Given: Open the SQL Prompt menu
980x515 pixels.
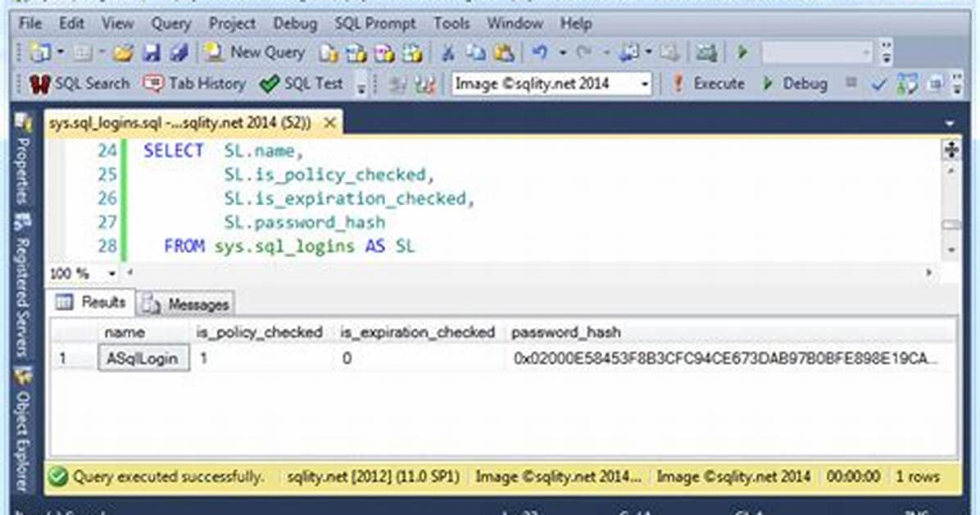Looking at the screenshot, I should click(374, 24).
